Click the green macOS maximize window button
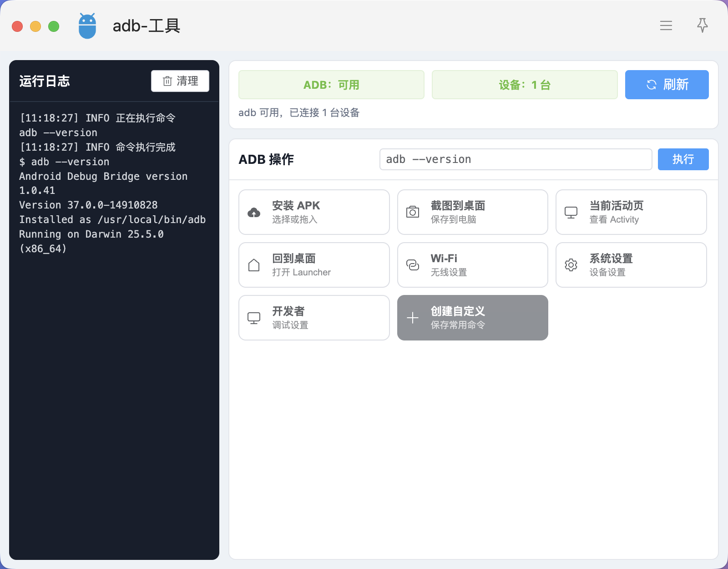Screen dimensions: 728x569 54,26
